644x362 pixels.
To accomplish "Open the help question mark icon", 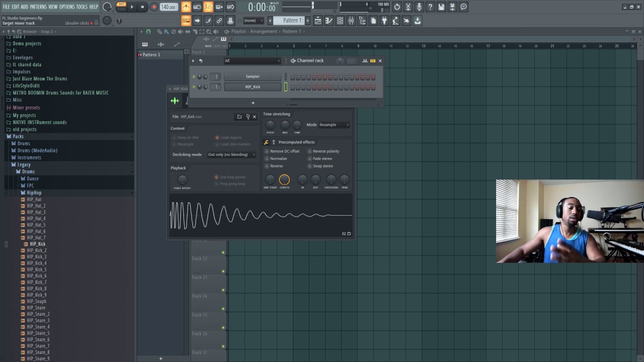I will [x=430, y=7].
